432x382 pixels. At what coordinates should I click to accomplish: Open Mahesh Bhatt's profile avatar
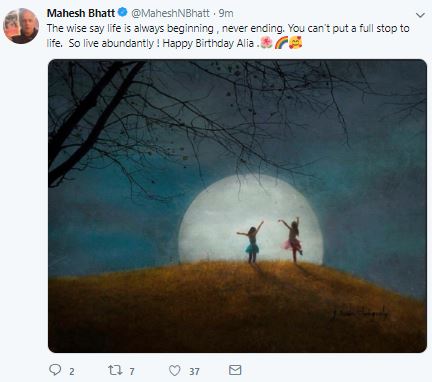(21, 26)
